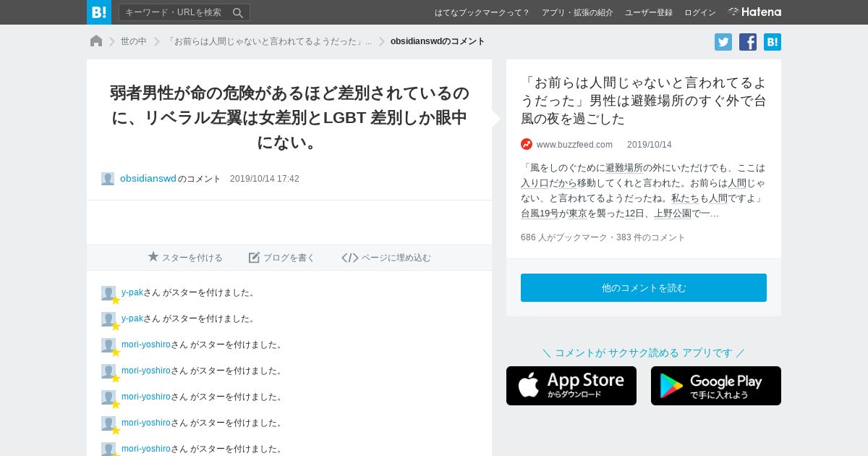Click obsidianswd avatar image
Viewport: 868px width, 456px height.
click(x=108, y=179)
